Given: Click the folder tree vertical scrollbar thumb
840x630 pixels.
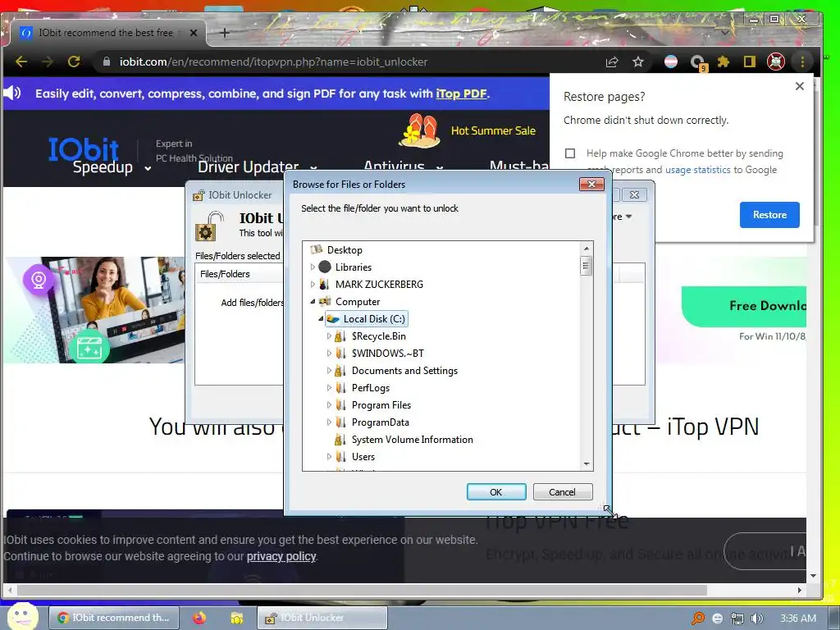Looking at the screenshot, I should point(586,266).
